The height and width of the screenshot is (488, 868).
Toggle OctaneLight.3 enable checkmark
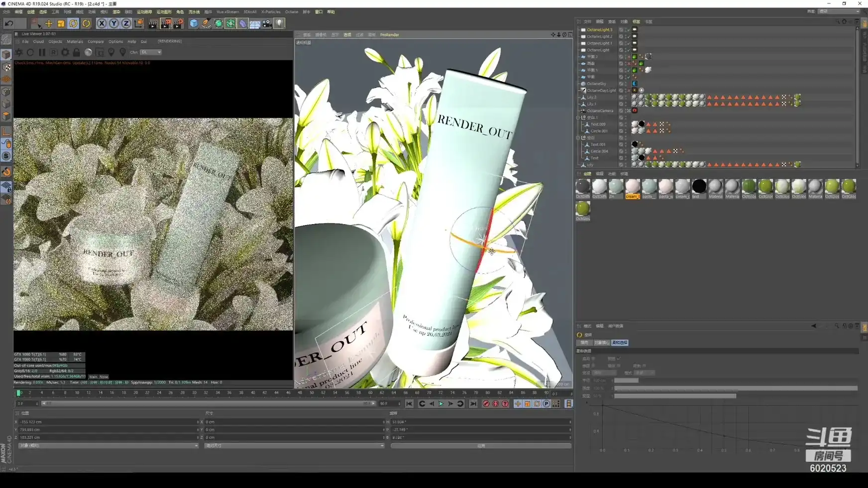click(628, 30)
